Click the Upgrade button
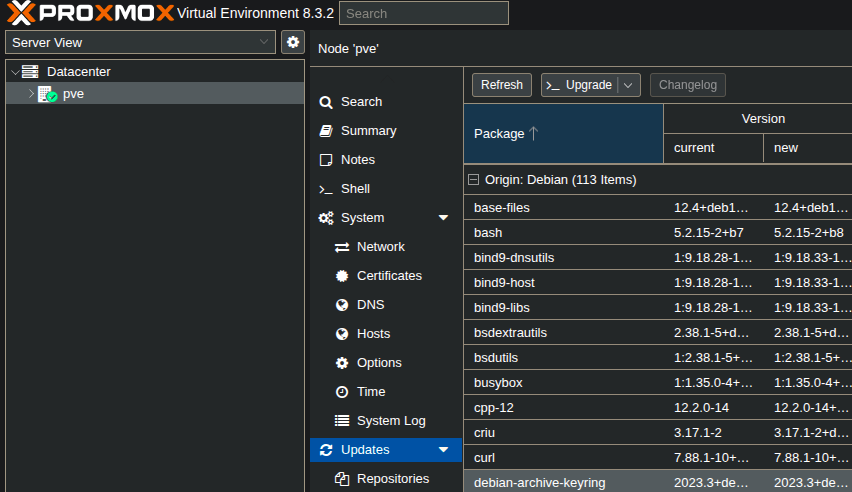The image size is (852, 492). pyautogui.click(x=580, y=85)
